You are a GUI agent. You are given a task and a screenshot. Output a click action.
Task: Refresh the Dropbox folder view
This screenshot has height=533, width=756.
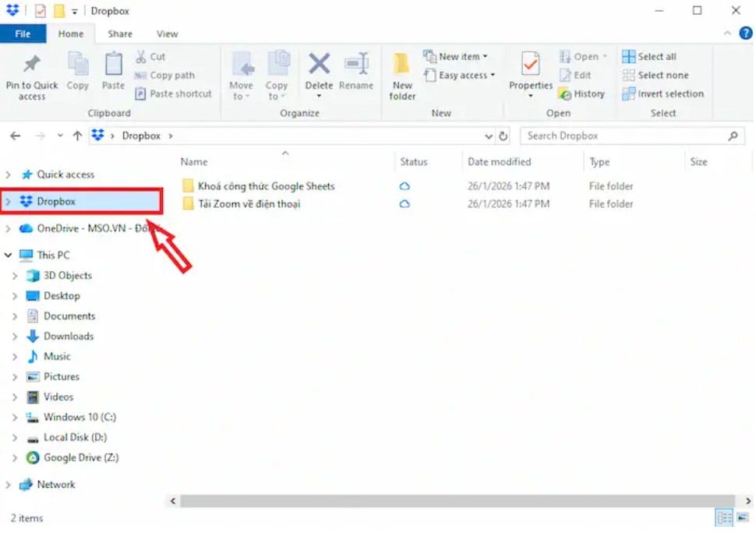[503, 136]
